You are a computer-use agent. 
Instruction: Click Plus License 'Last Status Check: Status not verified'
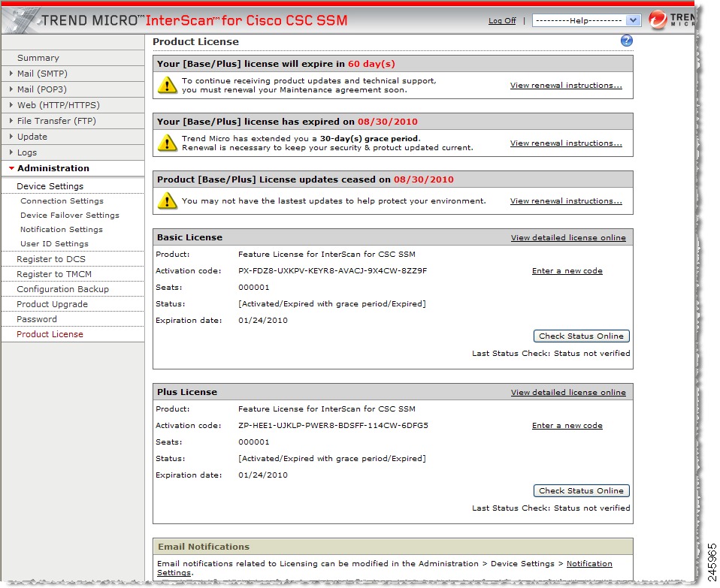pyautogui.click(x=551, y=508)
